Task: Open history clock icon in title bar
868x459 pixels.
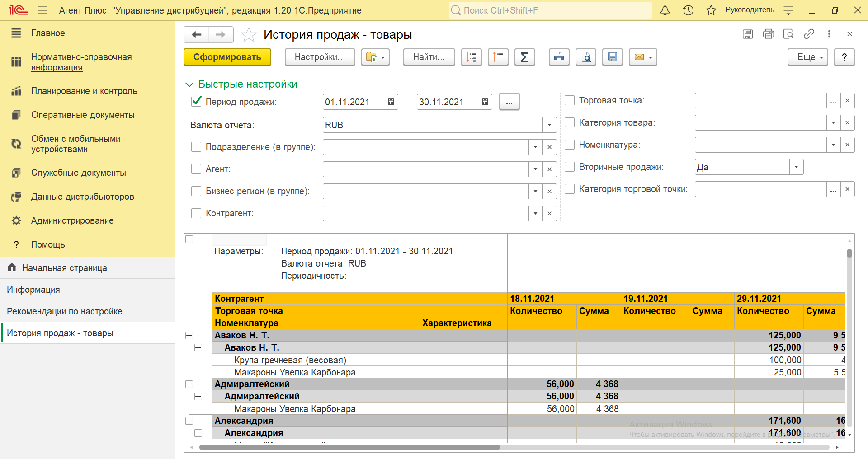Action: (688, 10)
